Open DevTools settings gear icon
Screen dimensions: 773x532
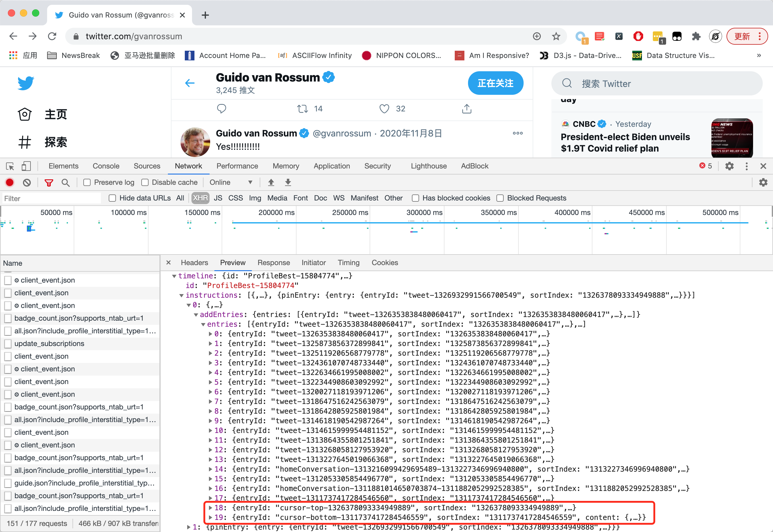(729, 166)
